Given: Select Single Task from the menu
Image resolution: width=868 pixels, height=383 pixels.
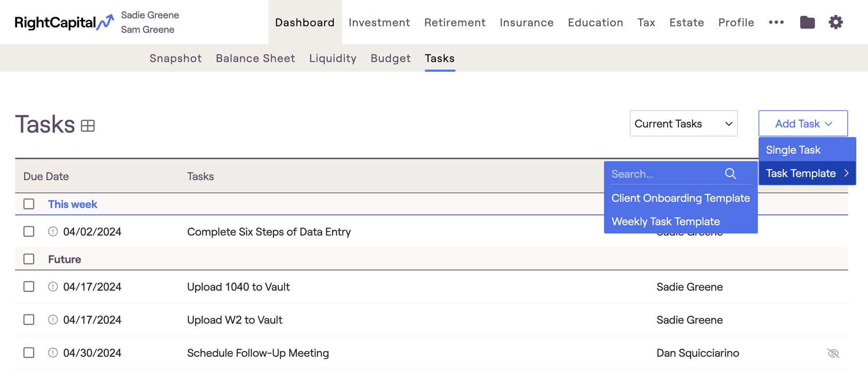Looking at the screenshot, I should pyautogui.click(x=793, y=150).
